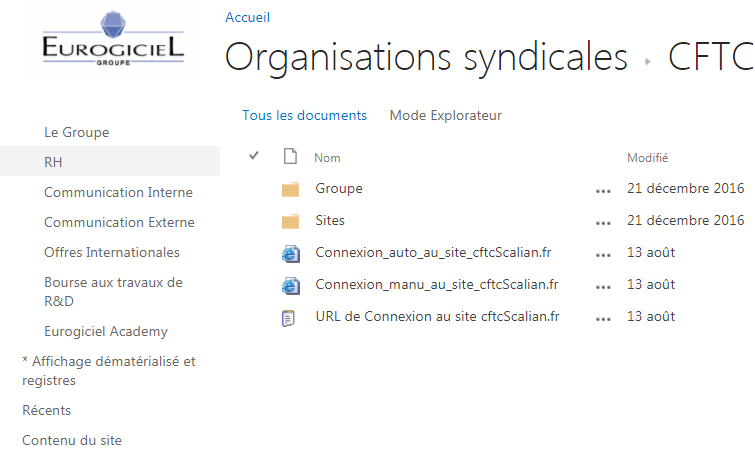Click 13 août date of Connexion_manu row
This screenshot has height=456, width=755.
[651, 285]
